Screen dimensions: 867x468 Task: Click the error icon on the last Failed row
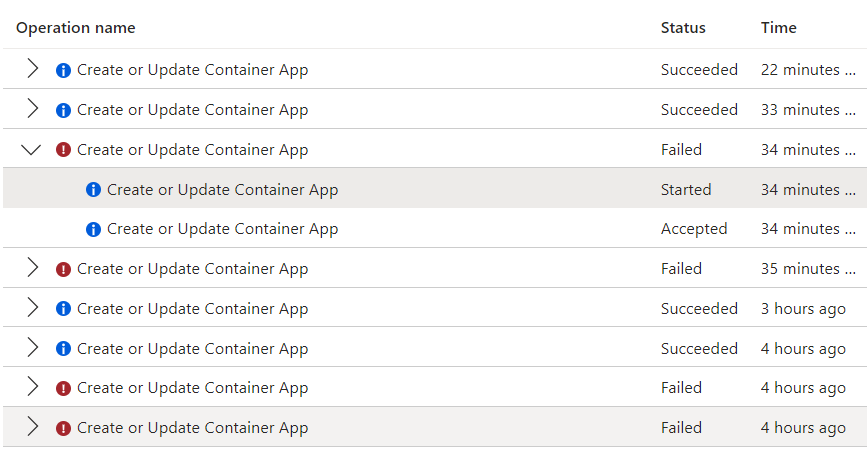(x=64, y=428)
